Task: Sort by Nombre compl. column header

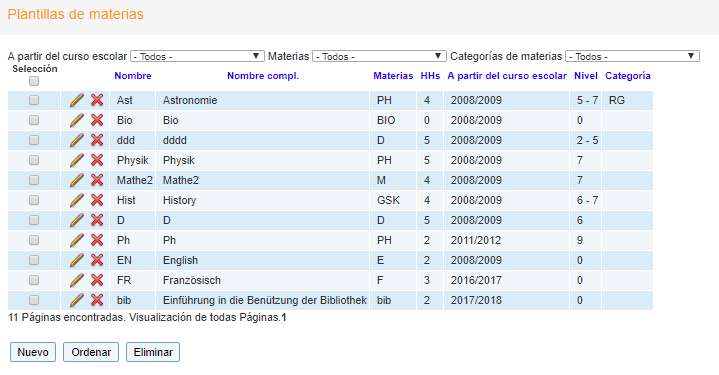Action: coord(263,76)
